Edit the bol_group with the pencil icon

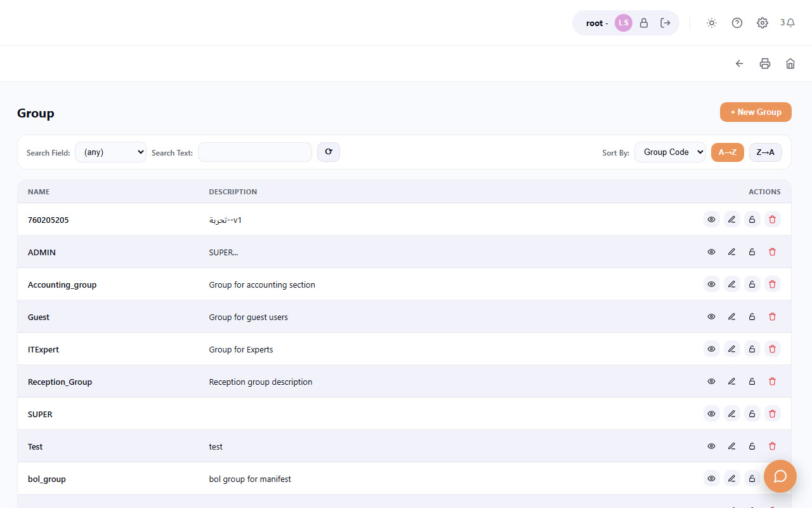pos(732,479)
